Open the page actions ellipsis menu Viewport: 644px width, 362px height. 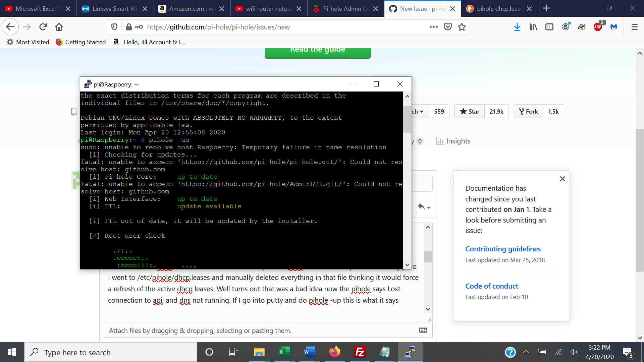tap(434, 27)
